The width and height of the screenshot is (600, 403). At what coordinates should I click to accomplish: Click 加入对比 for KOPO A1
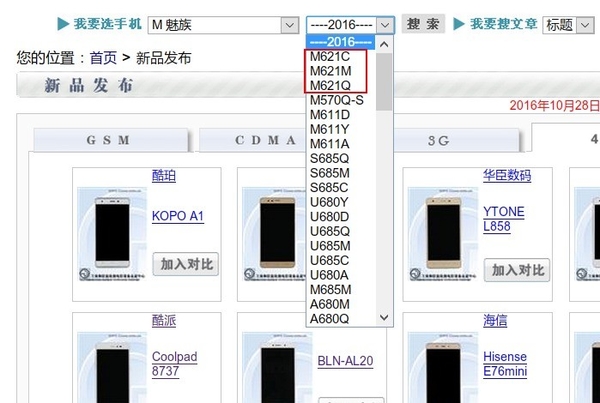[186, 264]
